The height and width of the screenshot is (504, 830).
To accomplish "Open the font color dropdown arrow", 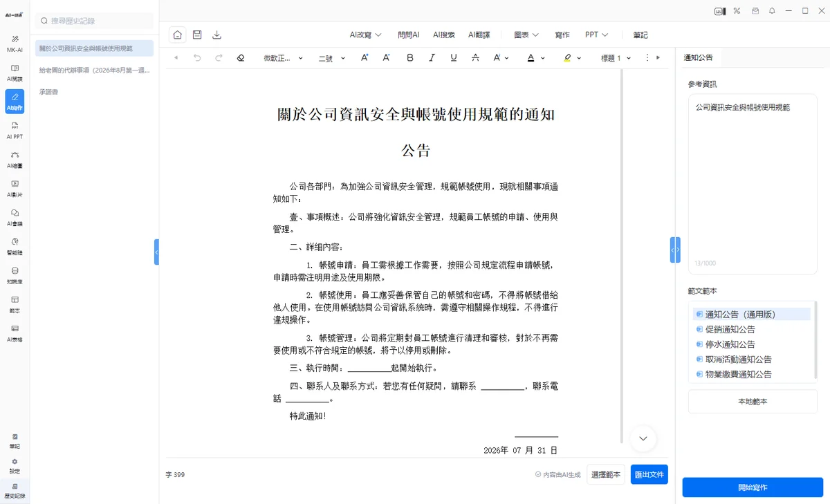I will click(542, 58).
